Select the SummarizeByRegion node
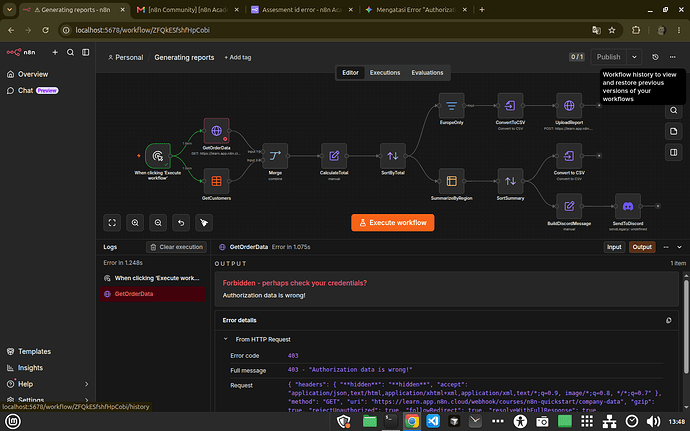690x431 pixels. [451, 181]
